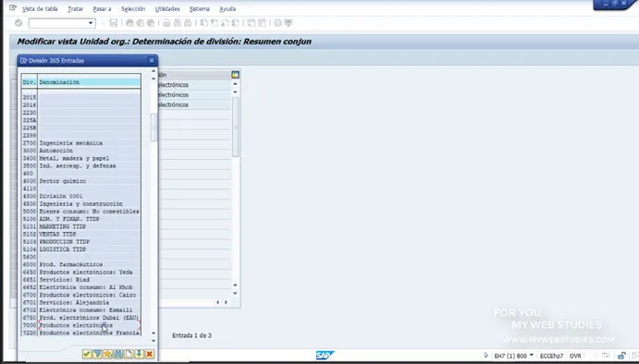Click the star personal value list icon
The width and height of the screenshot is (639, 364).
click(x=107, y=354)
